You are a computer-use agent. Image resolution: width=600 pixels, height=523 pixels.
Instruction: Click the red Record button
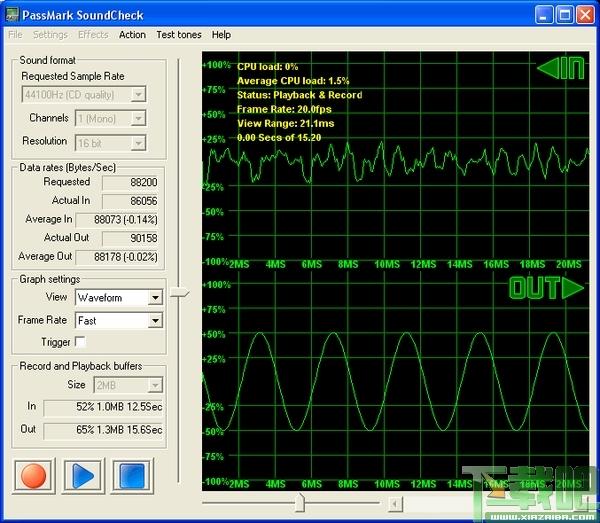click(34, 474)
